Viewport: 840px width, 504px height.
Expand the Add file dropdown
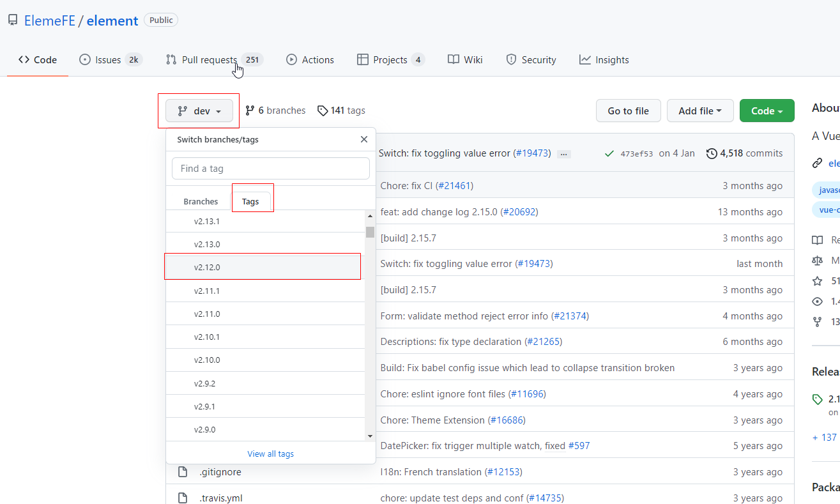[x=700, y=111]
